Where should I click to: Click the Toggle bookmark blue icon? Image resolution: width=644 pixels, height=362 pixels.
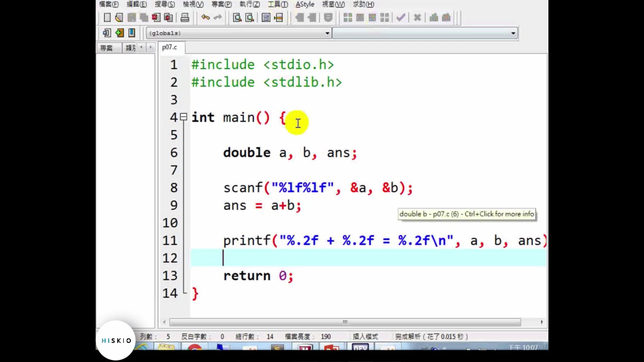(x=132, y=33)
